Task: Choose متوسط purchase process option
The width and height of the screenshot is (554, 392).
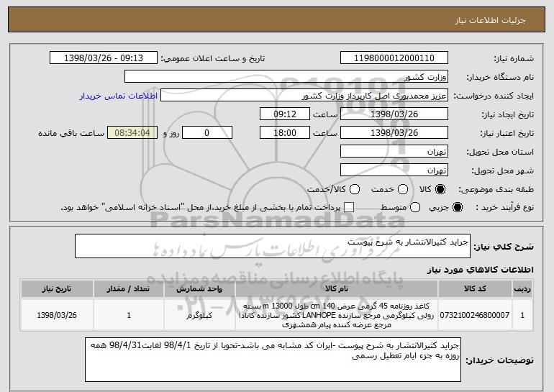Action: point(415,207)
